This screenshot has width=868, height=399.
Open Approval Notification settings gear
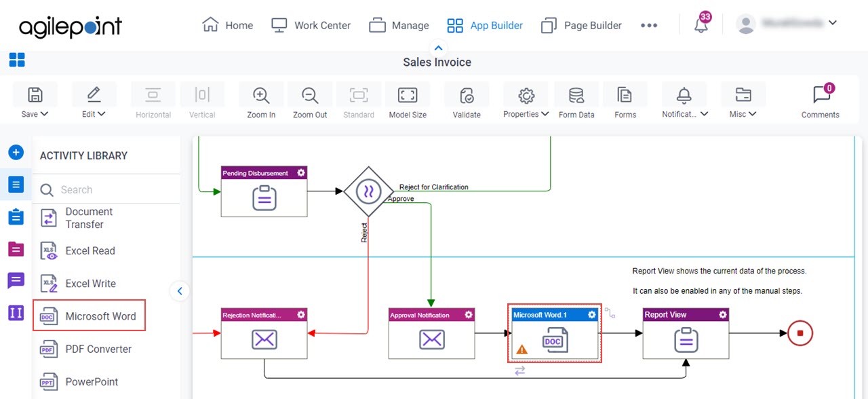click(x=469, y=315)
